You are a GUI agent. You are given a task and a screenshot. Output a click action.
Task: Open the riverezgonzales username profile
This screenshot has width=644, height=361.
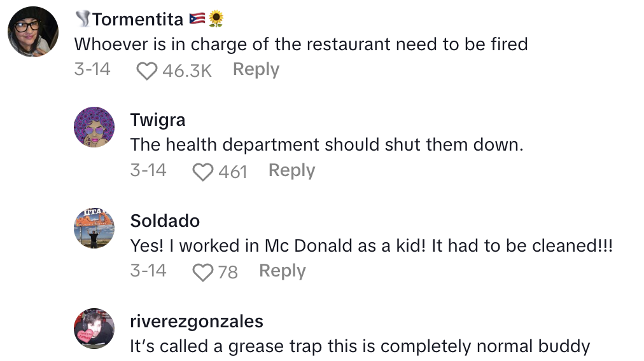[196, 322]
